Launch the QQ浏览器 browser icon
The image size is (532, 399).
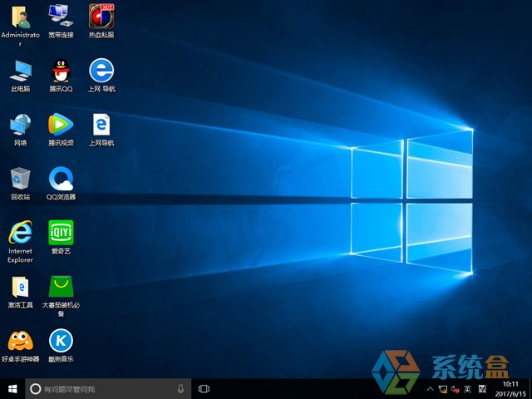tap(61, 180)
